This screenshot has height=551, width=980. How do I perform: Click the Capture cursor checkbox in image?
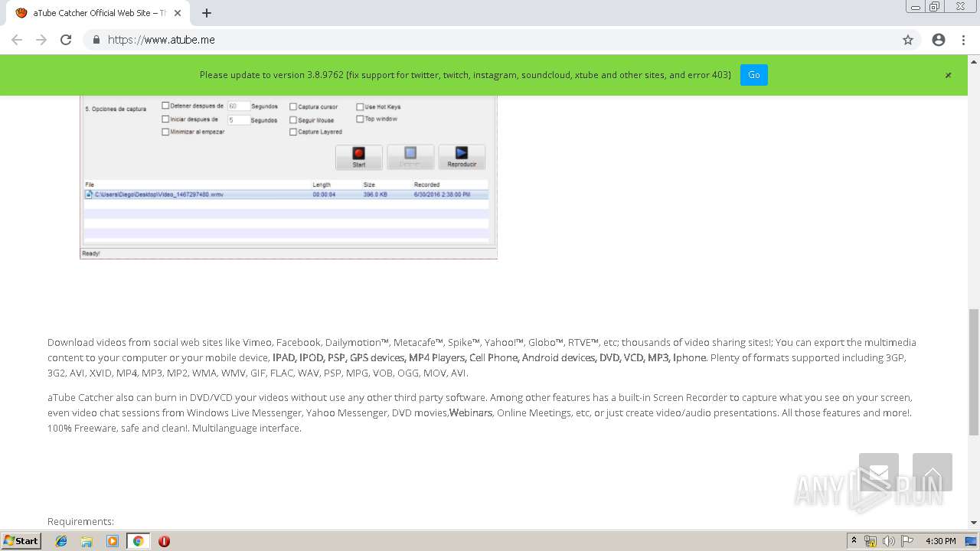tap(293, 107)
